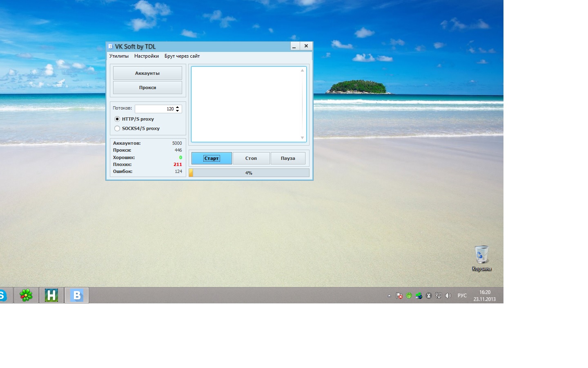Open the volume speaker tray icon

point(448,296)
